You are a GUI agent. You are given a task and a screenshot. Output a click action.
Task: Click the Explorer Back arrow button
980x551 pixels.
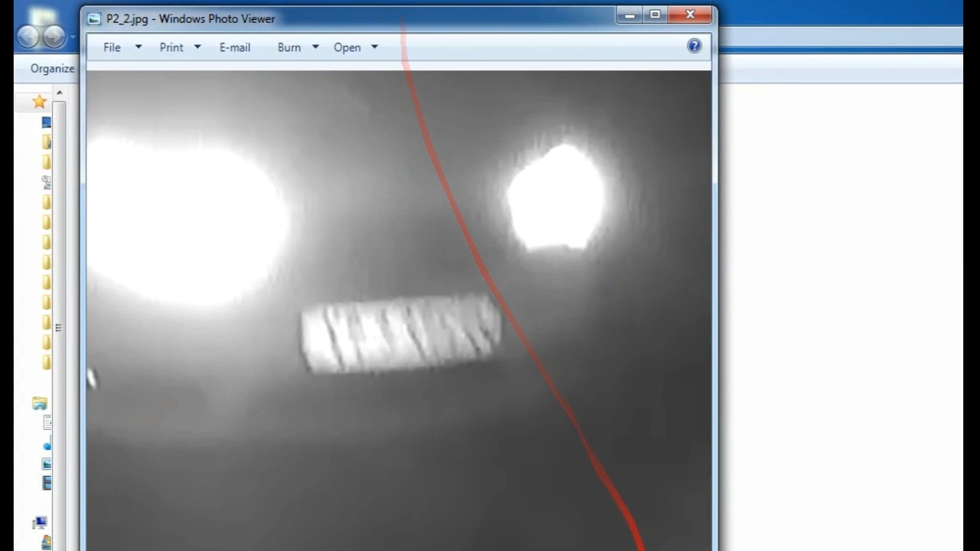tap(28, 36)
